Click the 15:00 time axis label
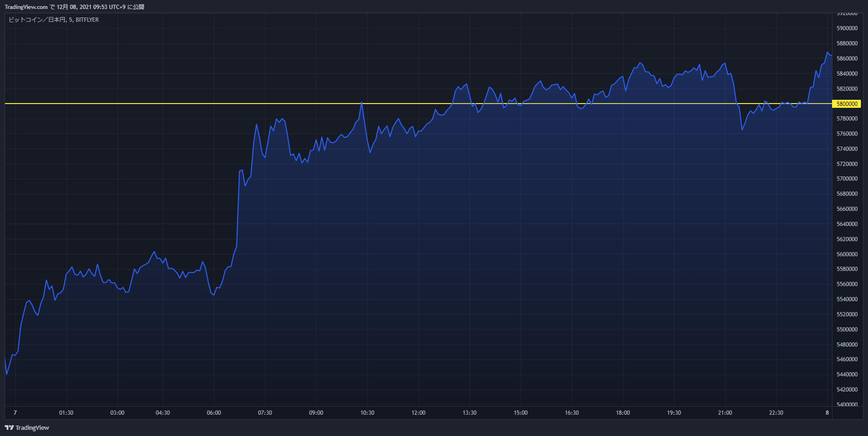Screen dimensions: 868x436 tap(521, 413)
